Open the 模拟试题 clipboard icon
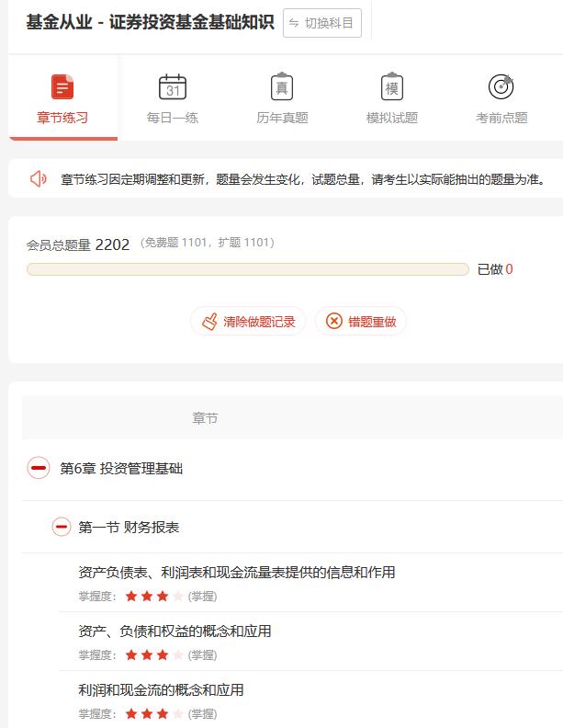This screenshot has width=563, height=728. 392,87
